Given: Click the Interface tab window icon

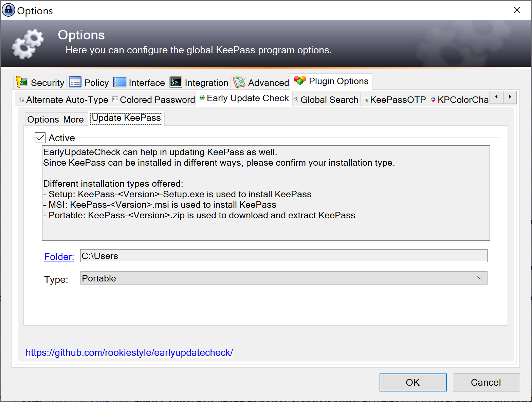Looking at the screenshot, I should 120,82.
